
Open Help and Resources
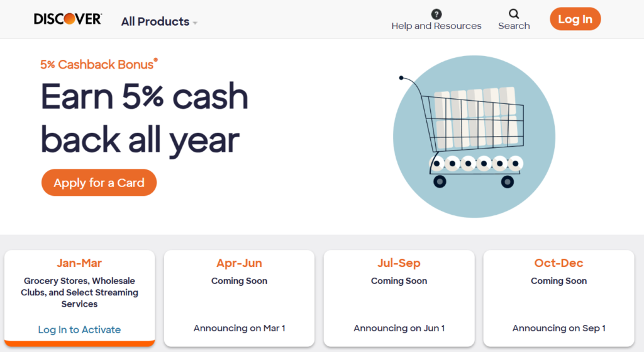point(436,26)
